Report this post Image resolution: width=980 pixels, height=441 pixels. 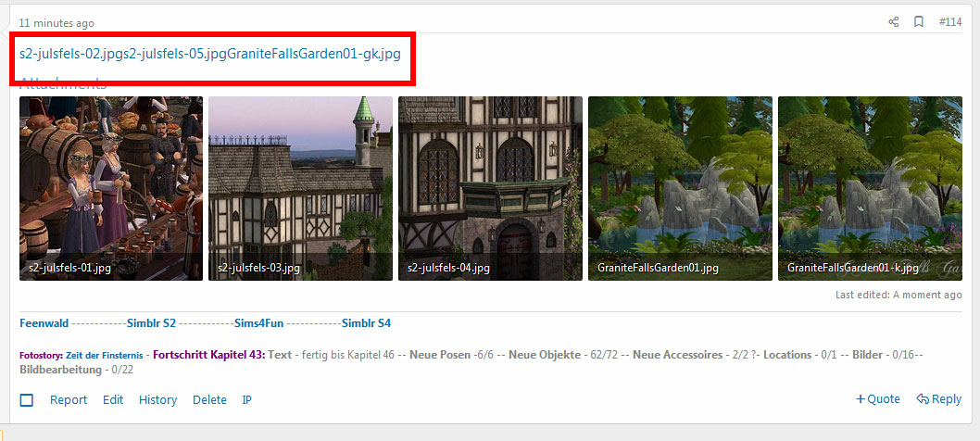point(69,400)
